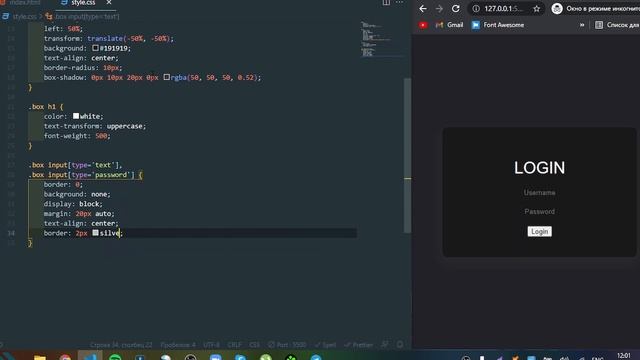Viewport: 640px width, 360px height.
Task: Switch ENG input language in tray
Action: [597, 358]
